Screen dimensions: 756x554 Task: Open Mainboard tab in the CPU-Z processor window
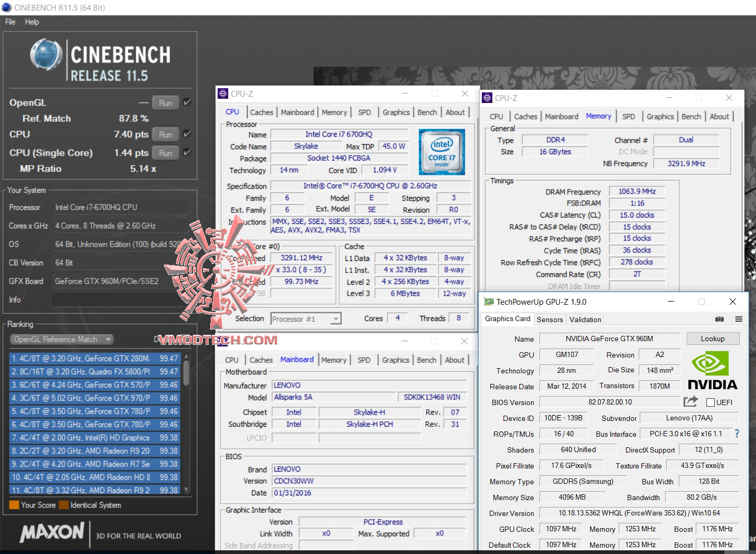tap(297, 112)
